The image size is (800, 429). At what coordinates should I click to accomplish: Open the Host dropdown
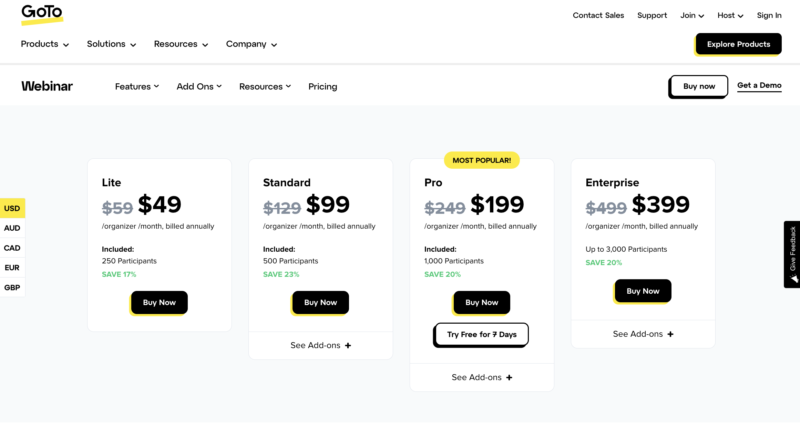[730, 15]
